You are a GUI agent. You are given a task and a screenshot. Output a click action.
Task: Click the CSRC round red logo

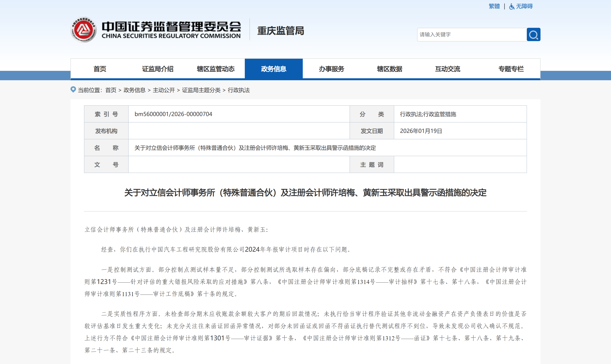(83, 30)
